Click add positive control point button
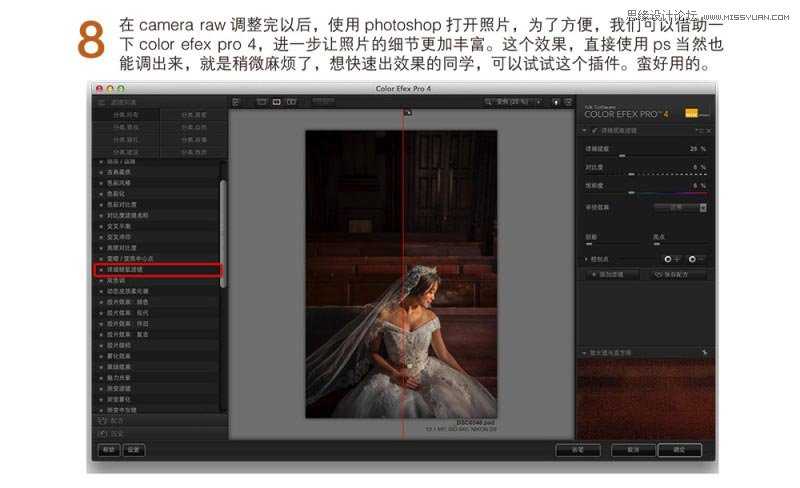The image size is (800, 488). (x=671, y=259)
